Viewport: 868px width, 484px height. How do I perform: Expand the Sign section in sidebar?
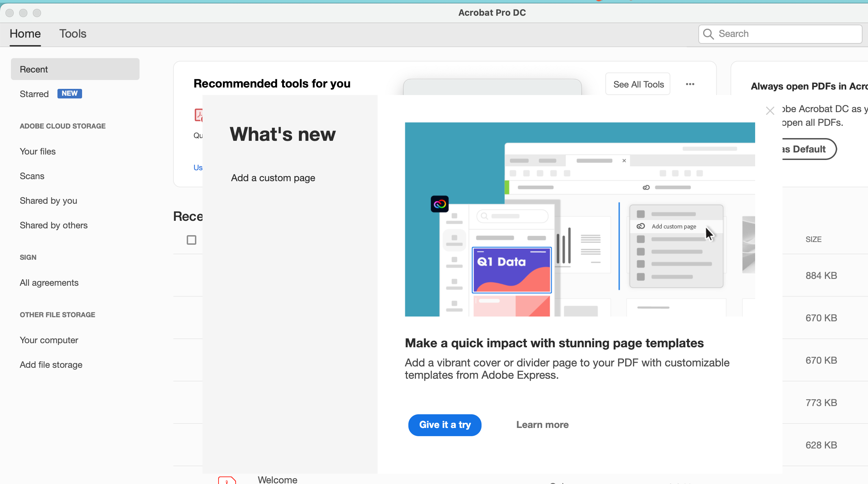27,256
